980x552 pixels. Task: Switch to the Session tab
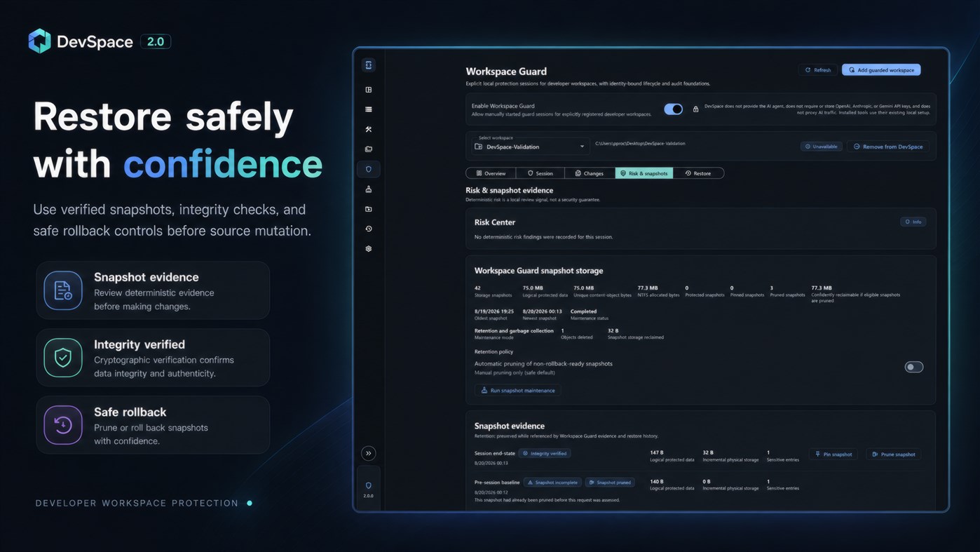pyautogui.click(x=540, y=173)
